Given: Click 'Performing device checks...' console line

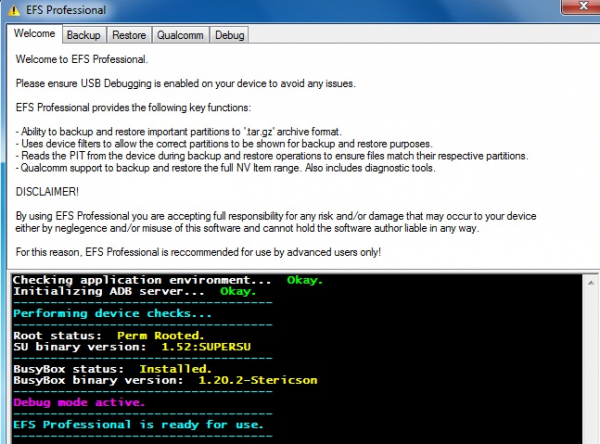Looking at the screenshot, I should [x=112, y=313].
